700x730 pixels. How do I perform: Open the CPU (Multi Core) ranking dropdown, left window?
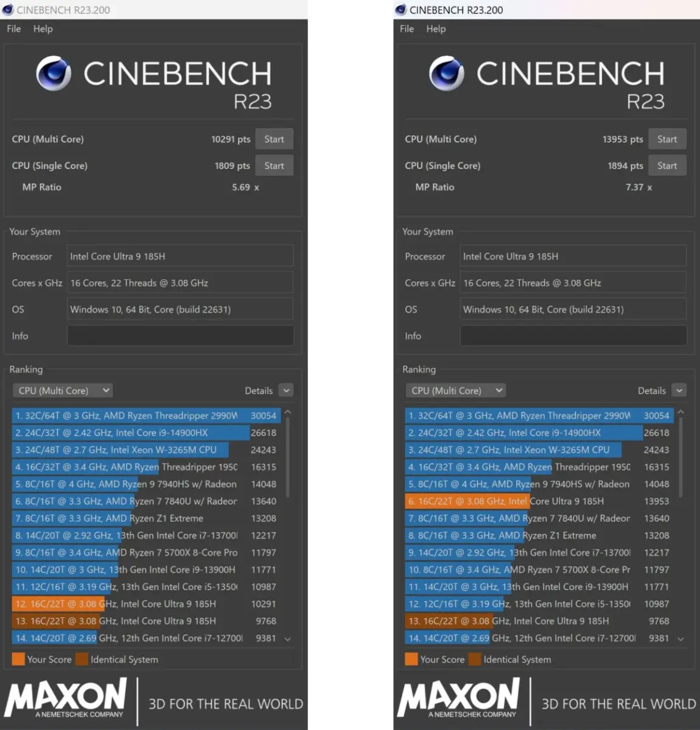point(63,391)
